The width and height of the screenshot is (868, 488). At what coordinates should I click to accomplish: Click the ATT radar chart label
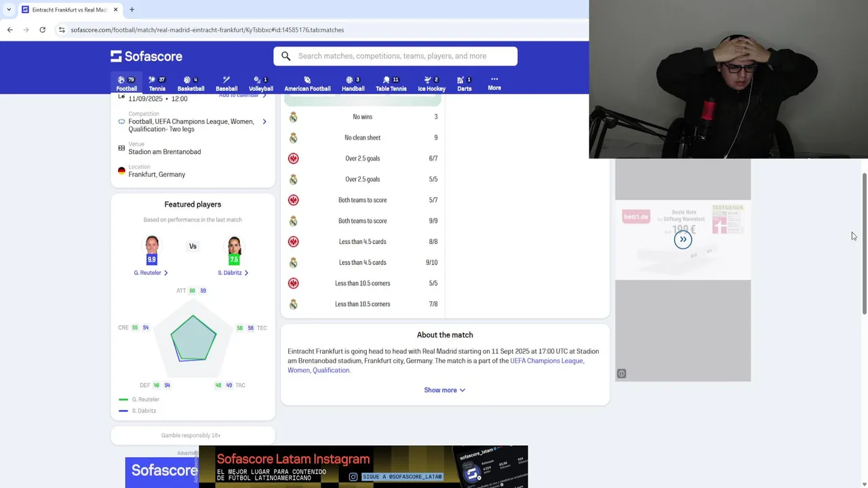pos(181,291)
